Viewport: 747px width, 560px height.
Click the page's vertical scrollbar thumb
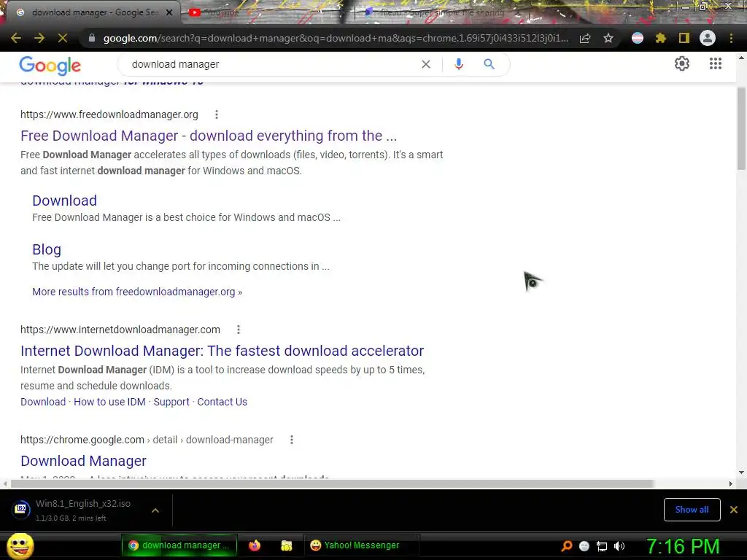pyautogui.click(x=741, y=128)
